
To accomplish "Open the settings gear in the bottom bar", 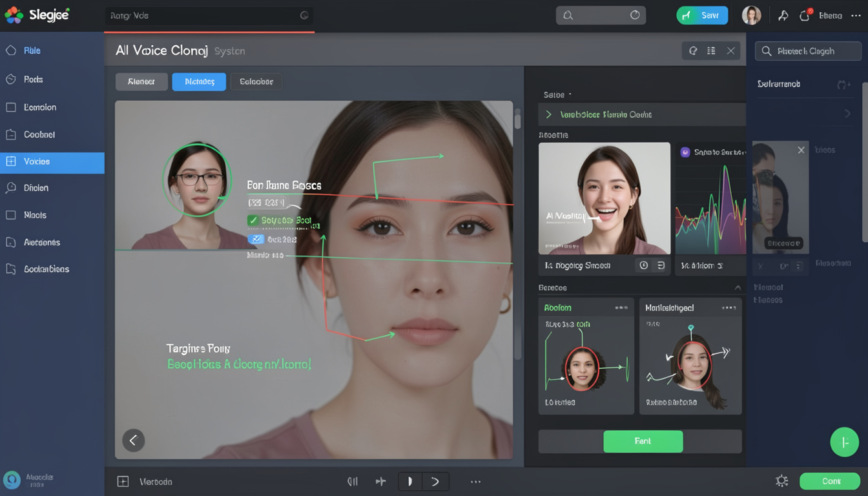I will click(x=781, y=480).
